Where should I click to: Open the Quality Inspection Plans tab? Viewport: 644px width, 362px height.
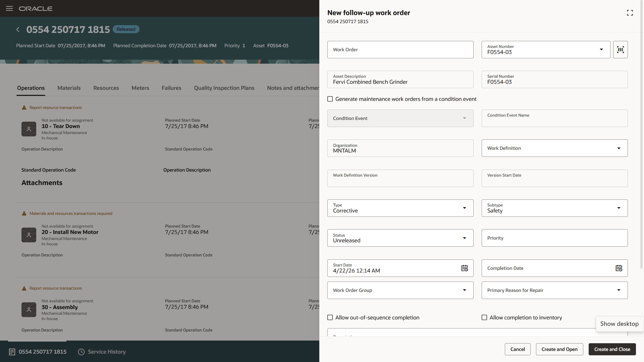tap(224, 88)
